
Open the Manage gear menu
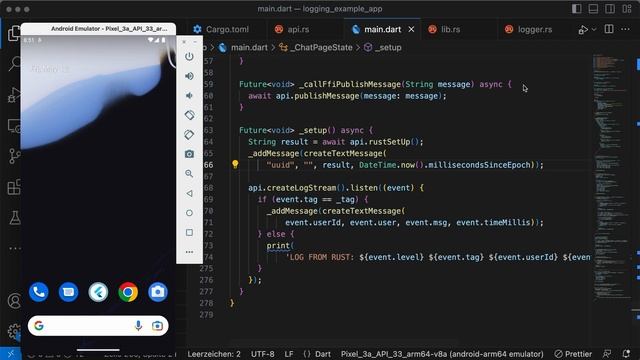pyautogui.click(x=14, y=331)
